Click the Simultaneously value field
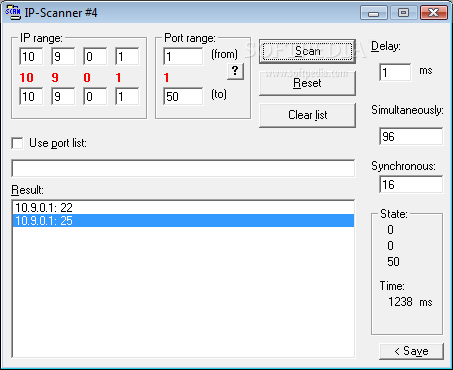 point(411,136)
